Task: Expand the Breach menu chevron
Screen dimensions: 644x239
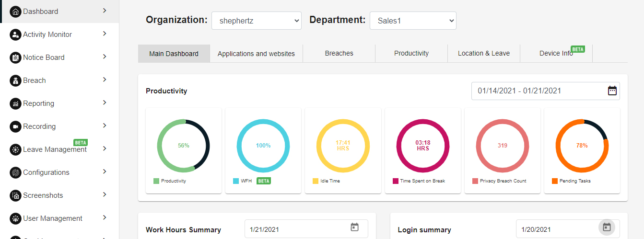Action: pos(105,80)
